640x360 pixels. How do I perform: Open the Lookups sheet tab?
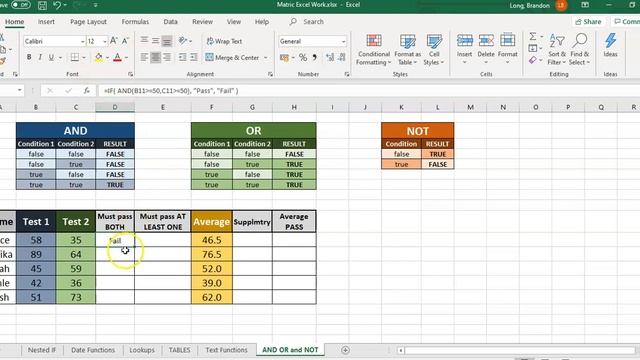point(142,350)
